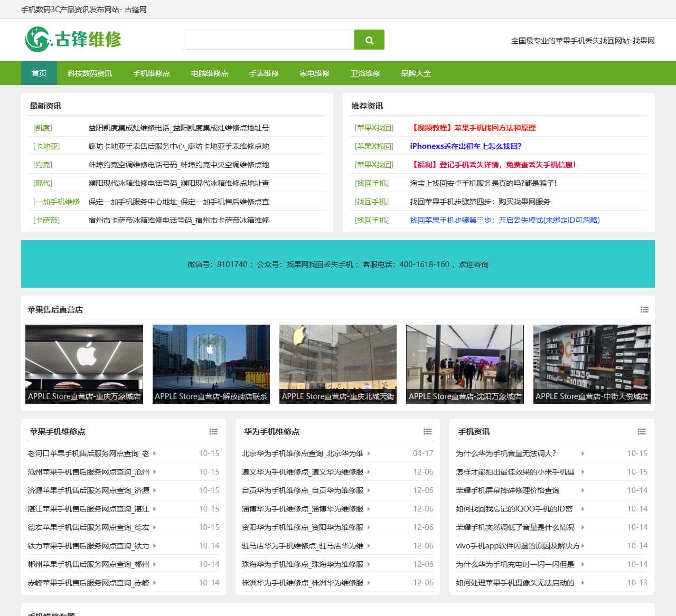This screenshot has height=616, width=676.
Task: Click arrow next to vivo手机app软件闪退 row
Action: [x=583, y=546]
